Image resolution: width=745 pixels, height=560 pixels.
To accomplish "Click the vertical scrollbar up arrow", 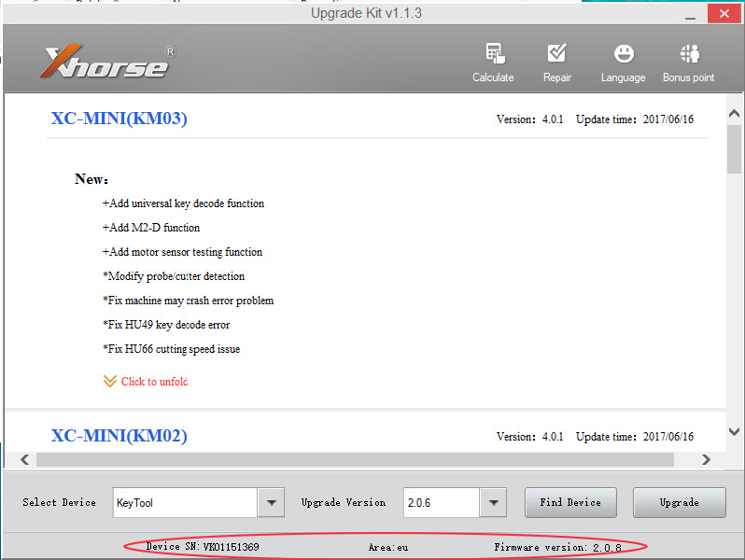I will 734,114.
